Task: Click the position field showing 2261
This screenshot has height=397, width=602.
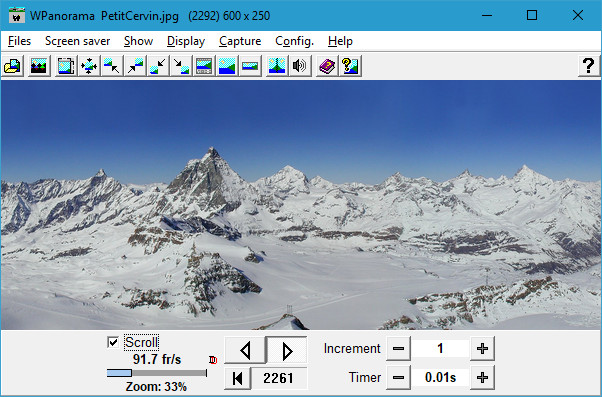Action: point(279,378)
